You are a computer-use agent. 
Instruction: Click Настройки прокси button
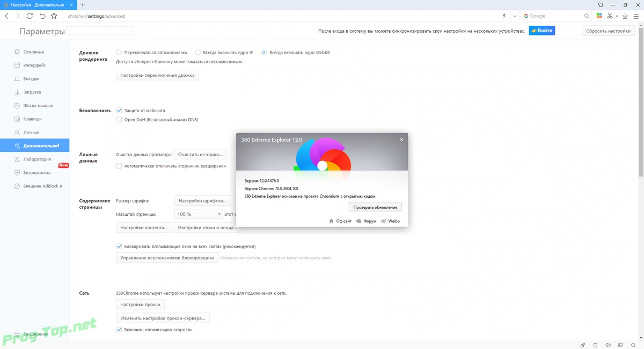tap(141, 304)
